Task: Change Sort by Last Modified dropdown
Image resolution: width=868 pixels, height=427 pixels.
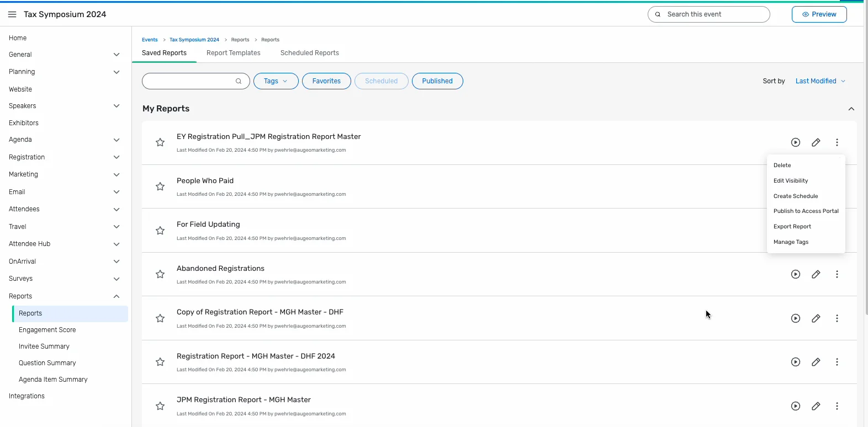Action: (x=821, y=81)
